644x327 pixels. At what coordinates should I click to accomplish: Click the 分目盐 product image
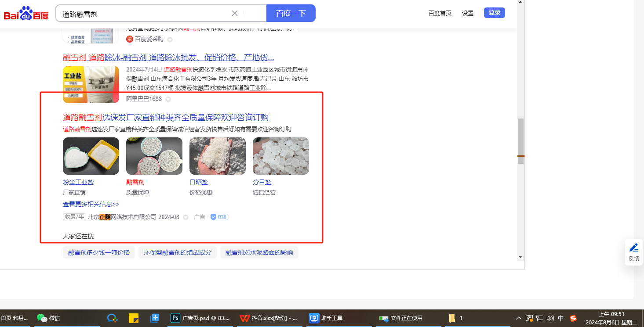coord(281,156)
